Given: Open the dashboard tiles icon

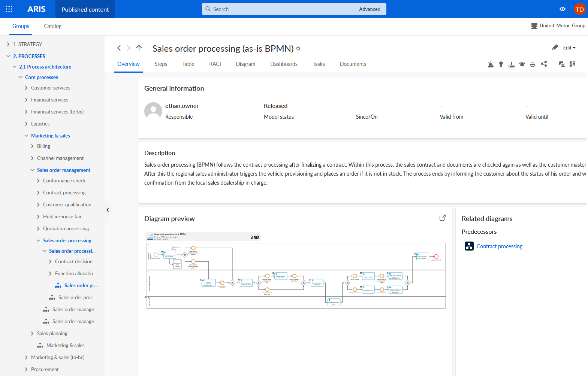Looking at the screenshot, I should pyautogui.click(x=572, y=64).
